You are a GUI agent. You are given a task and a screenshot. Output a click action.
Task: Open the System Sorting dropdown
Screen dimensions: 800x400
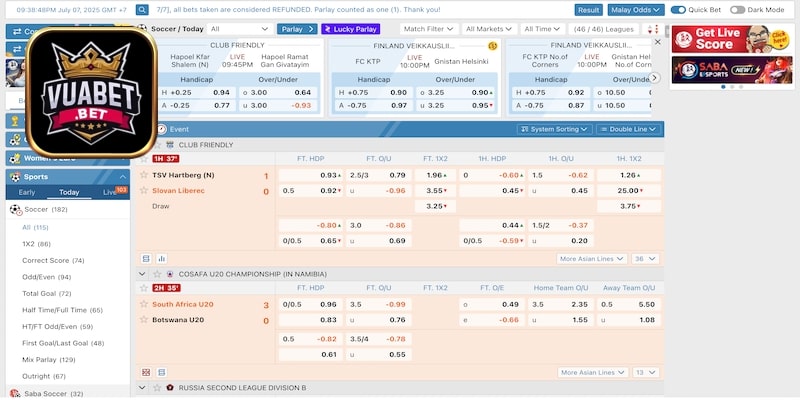555,129
